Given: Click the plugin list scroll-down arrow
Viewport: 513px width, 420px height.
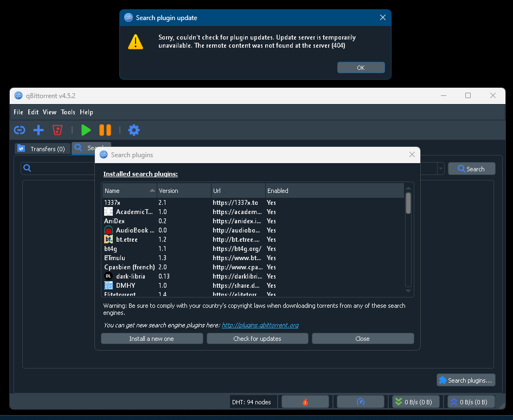Looking at the screenshot, I should tap(408, 290).
